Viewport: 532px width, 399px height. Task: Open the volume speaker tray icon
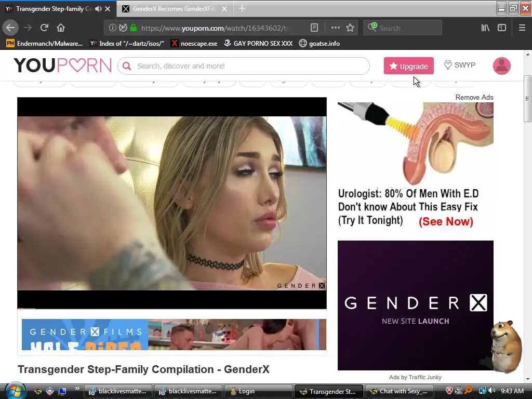pos(491,391)
